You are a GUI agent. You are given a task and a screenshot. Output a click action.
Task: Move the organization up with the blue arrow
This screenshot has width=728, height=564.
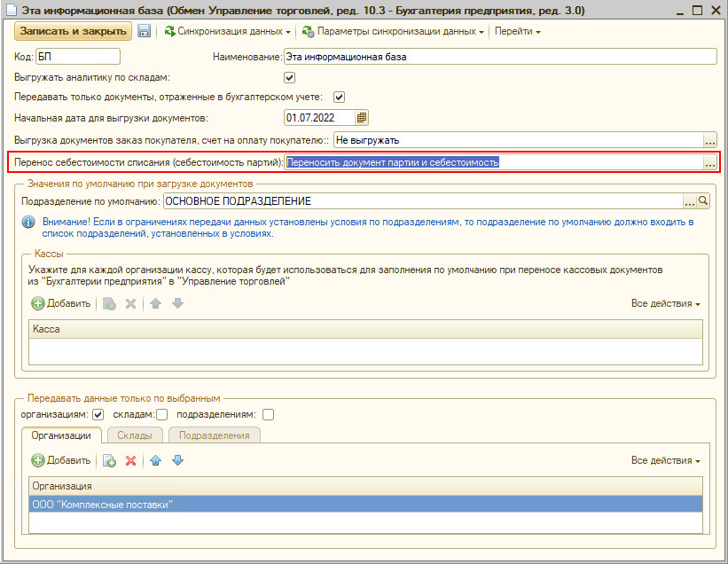point(155,460)
